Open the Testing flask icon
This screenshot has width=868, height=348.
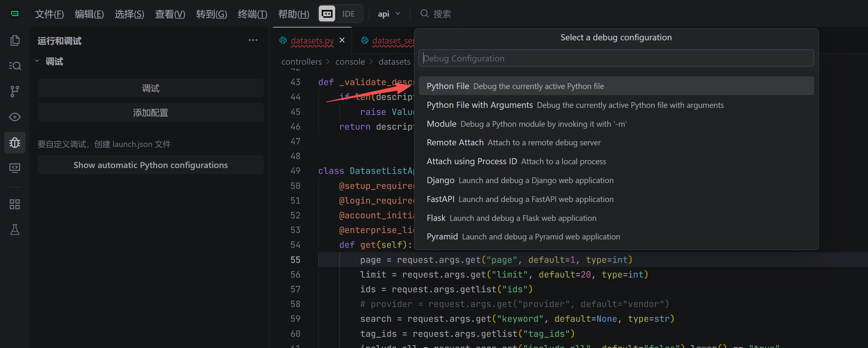tap(14, 230)
